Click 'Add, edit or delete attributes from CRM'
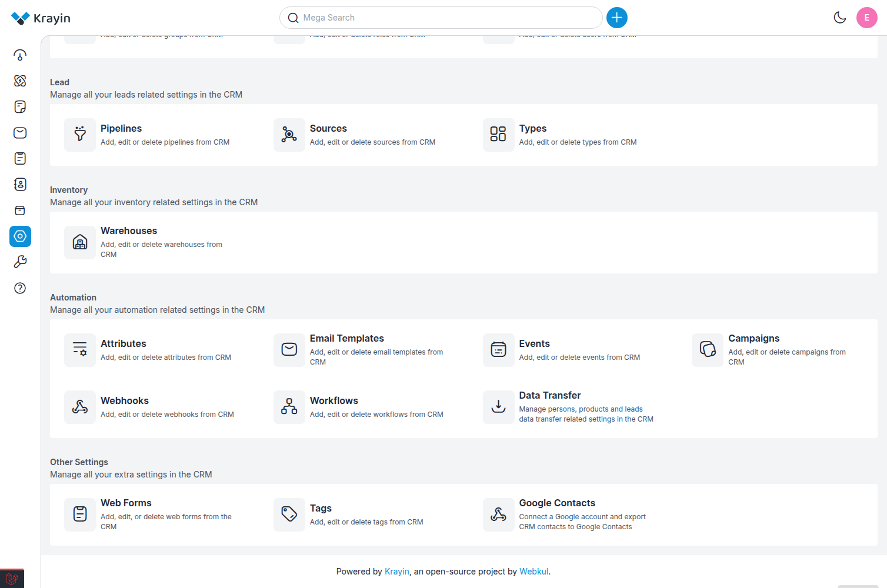Screen dimensions: 887x588 click(166, 358)
